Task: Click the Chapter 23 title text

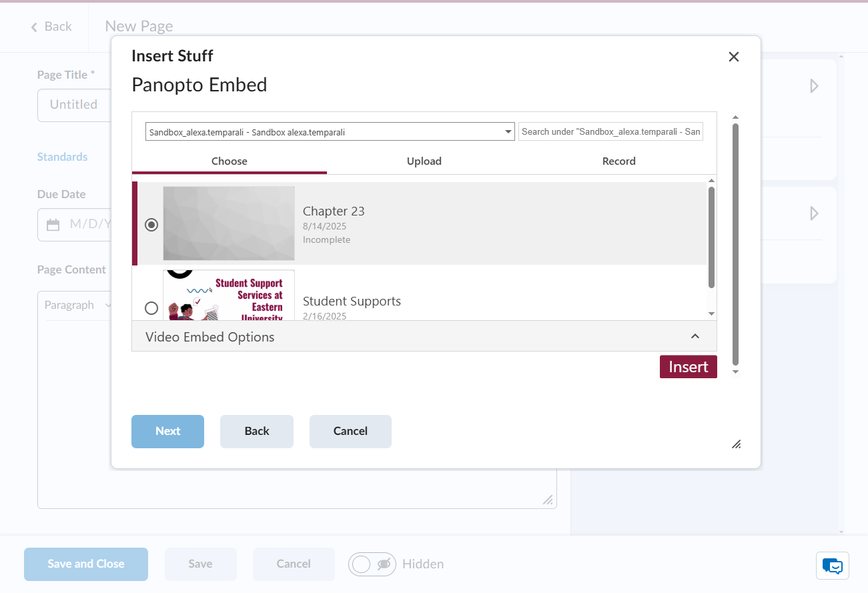Action: [x=334, y=211]
